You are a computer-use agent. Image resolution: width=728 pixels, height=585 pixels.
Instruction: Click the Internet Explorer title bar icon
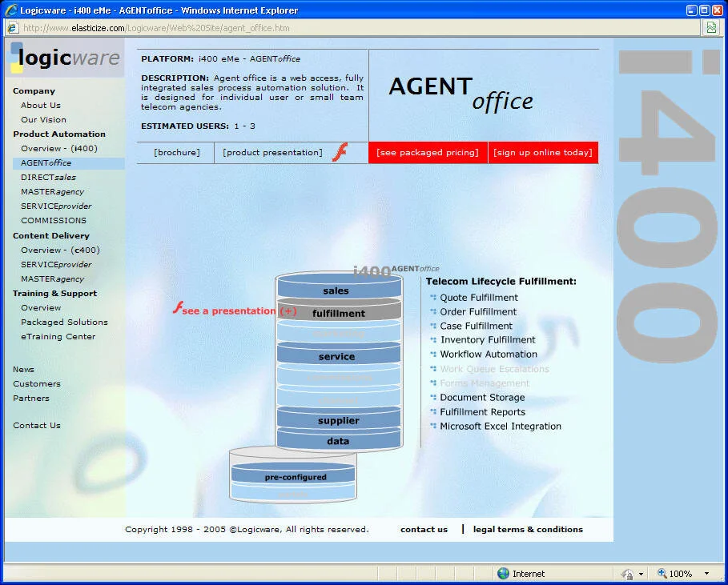(x=11, y=10)
